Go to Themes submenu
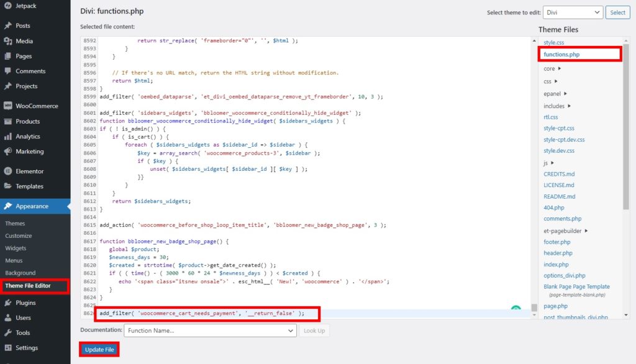Viewport: 636px width, 364px height. [x=15, y=224]
